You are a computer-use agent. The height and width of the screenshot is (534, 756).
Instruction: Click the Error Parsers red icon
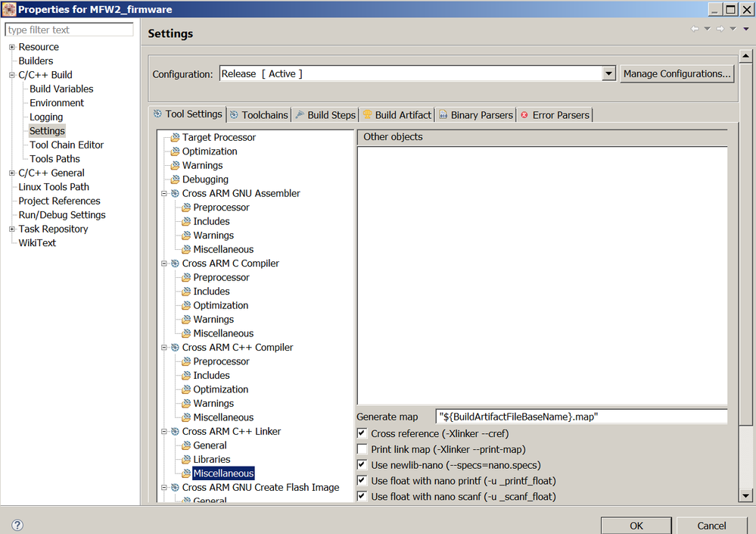click(x=524, y=115)
